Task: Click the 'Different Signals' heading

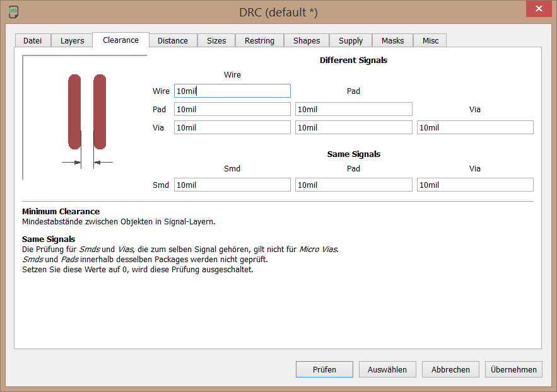Action: pyautogui.click(x=353, y=61)
